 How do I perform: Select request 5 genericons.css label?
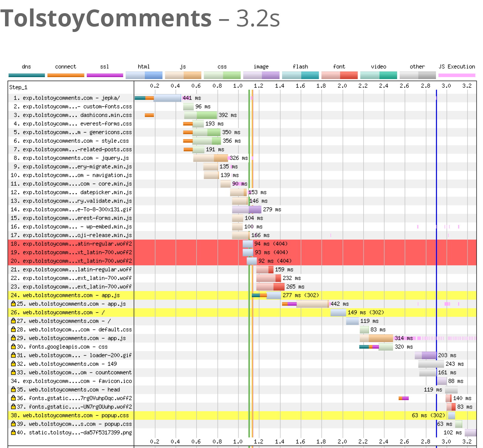[73, 132]
